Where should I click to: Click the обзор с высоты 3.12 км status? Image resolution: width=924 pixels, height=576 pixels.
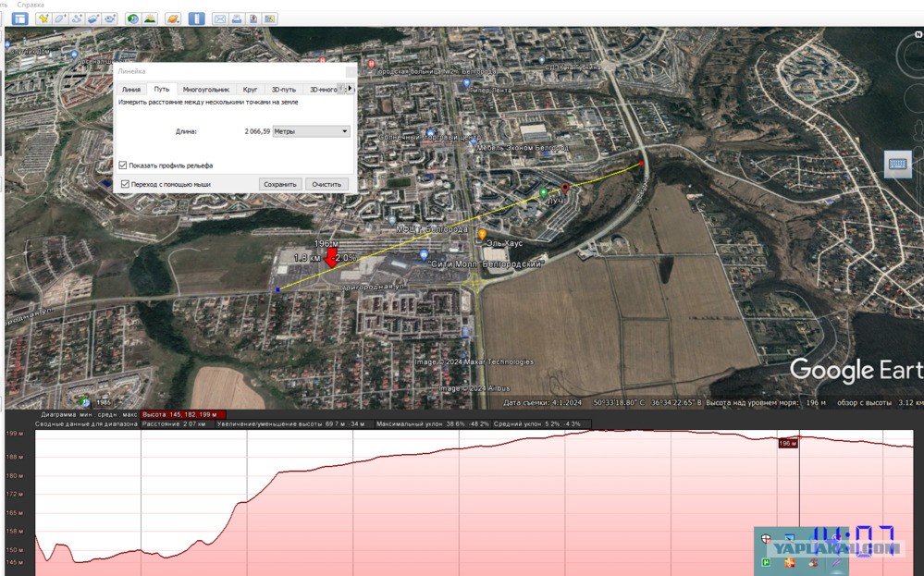(x=880, y=403)
